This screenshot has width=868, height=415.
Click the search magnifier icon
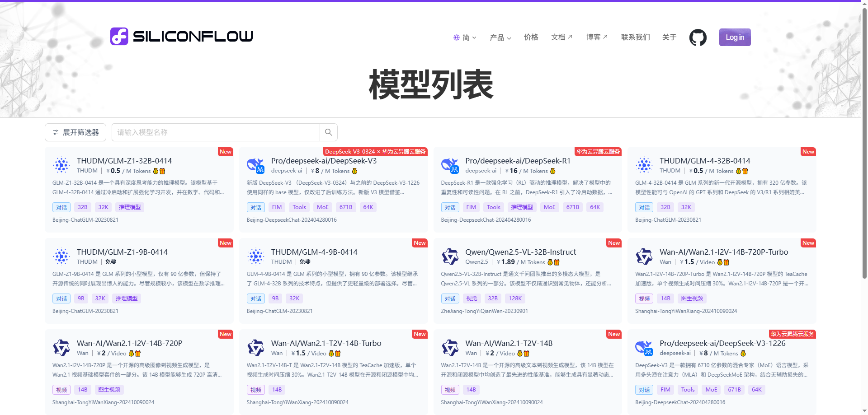pos(329,132)
